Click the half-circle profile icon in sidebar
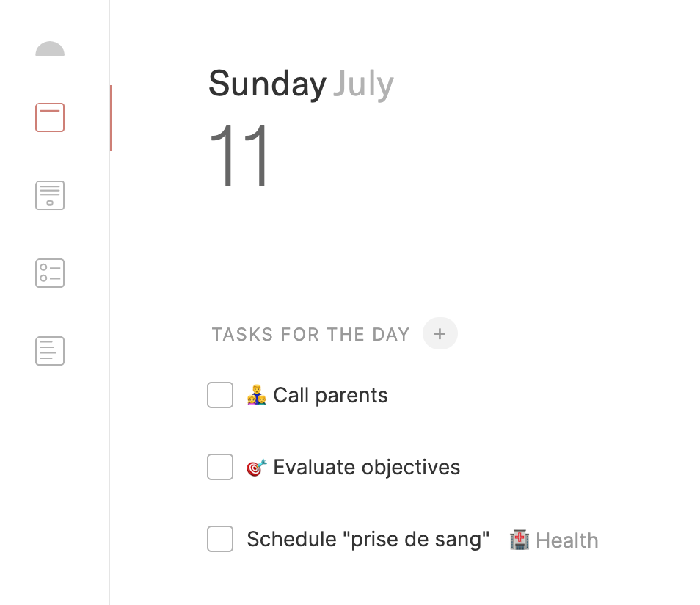Viewport: 700px width, 605px height. 50,49
